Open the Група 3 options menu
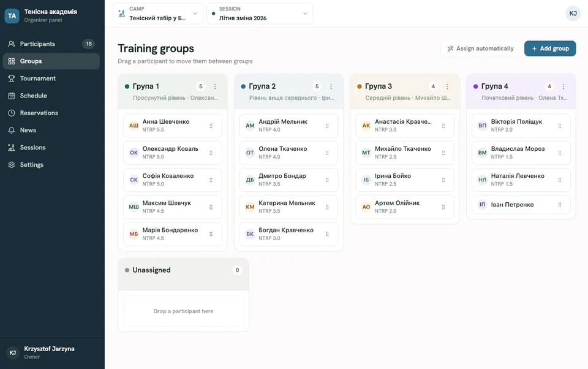The width and height of the screenshot is (588, 369). pos(447,86)
